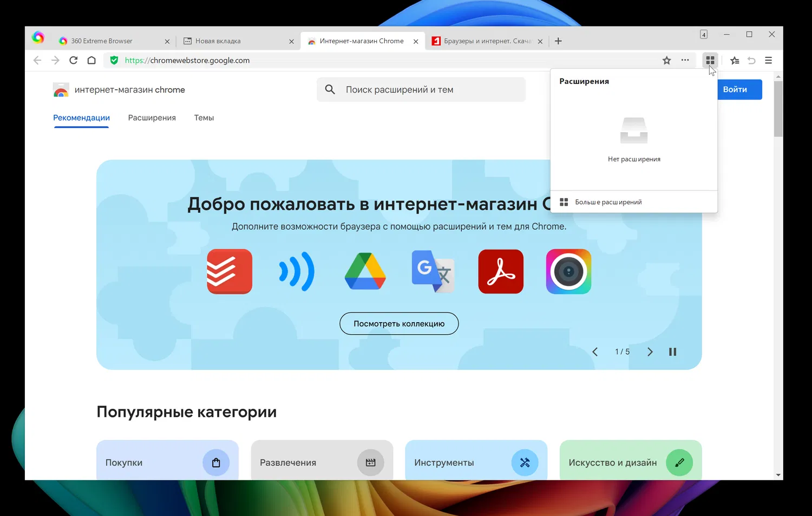This screenshot has height=516, width=812.
Task: Click the scrollbar down arrow
Action: point(778,475)
